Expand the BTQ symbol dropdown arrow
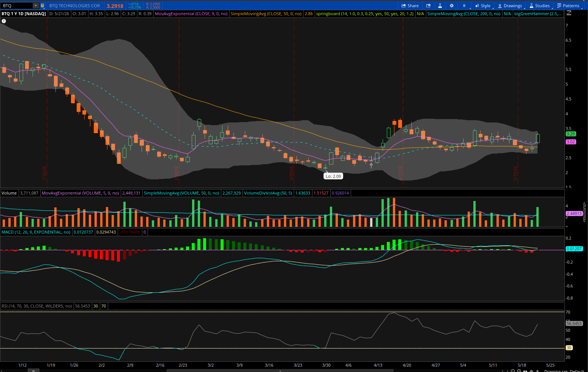Viewport: 588px width, 372px height. [x=35, y=6]
